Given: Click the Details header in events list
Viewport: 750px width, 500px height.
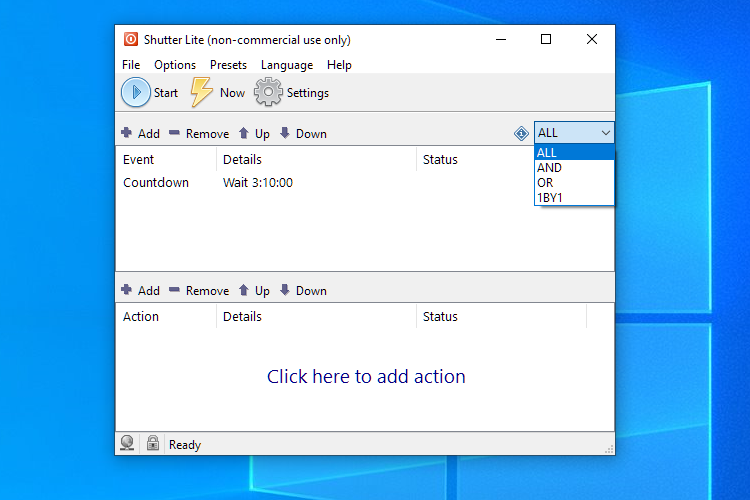Looking at the screenshot, I should (x=316, y=159).
